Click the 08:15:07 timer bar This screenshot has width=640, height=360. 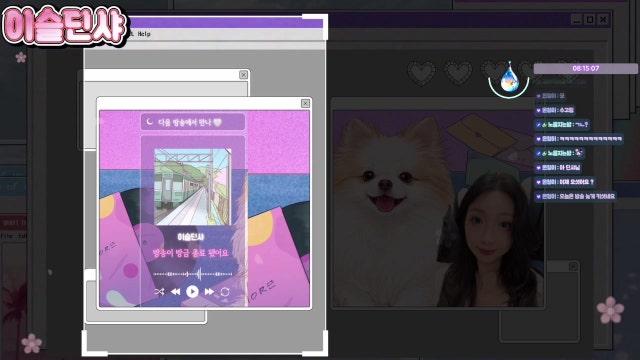[586, 68]
